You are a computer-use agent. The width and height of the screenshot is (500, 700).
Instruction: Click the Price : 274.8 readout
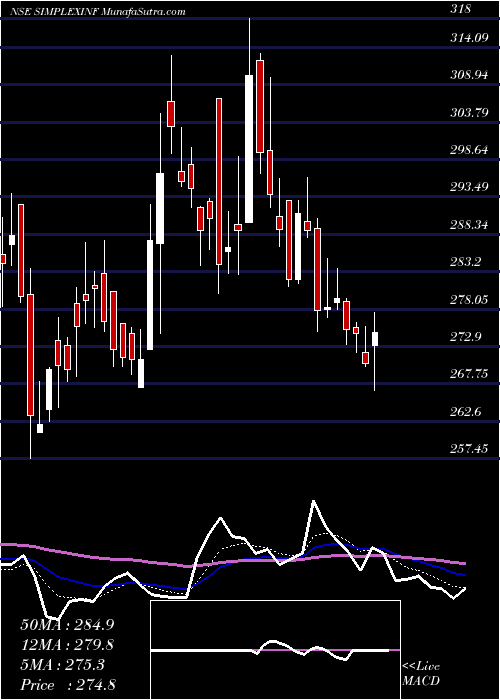point(69,685)
